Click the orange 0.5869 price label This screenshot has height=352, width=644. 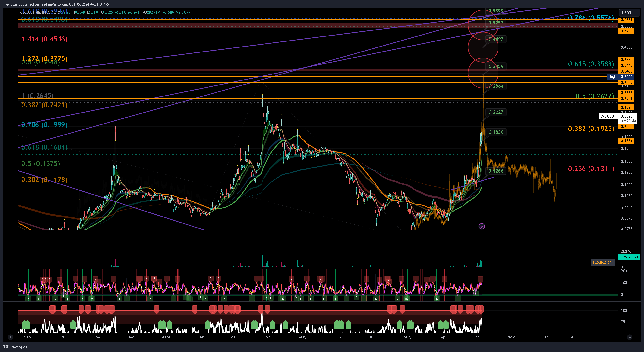pos(626,19)
